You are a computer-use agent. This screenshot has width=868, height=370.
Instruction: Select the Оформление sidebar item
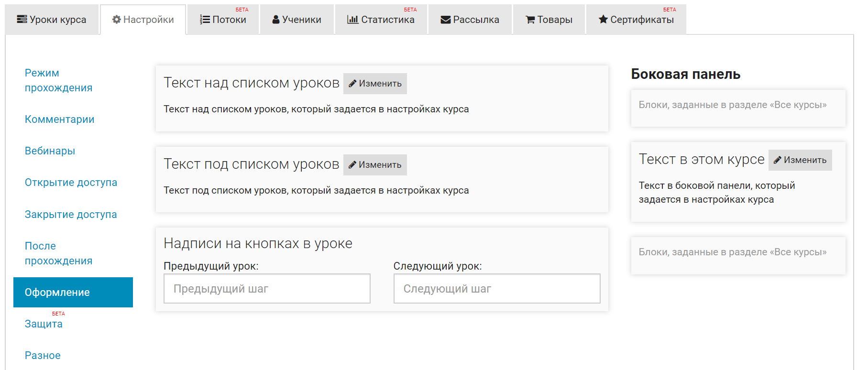pyautogui.click(x=73, y=293)
